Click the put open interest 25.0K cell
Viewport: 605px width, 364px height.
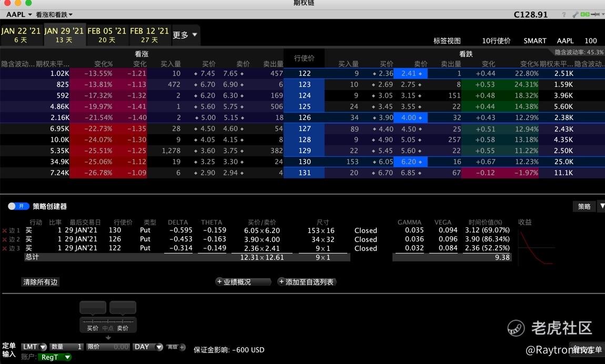[x=564, y=162]
